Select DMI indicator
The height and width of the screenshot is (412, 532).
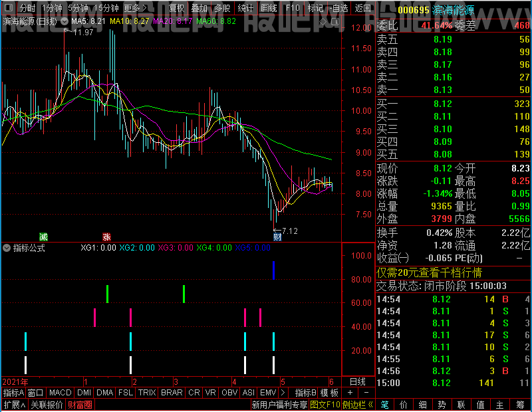tap(84, 393)
